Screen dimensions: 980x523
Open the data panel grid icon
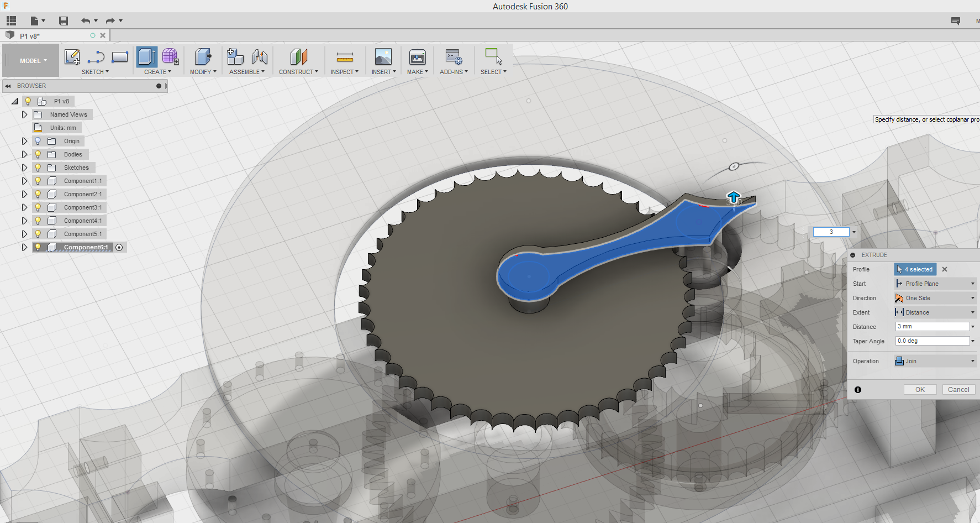click(x=11, y=21)
